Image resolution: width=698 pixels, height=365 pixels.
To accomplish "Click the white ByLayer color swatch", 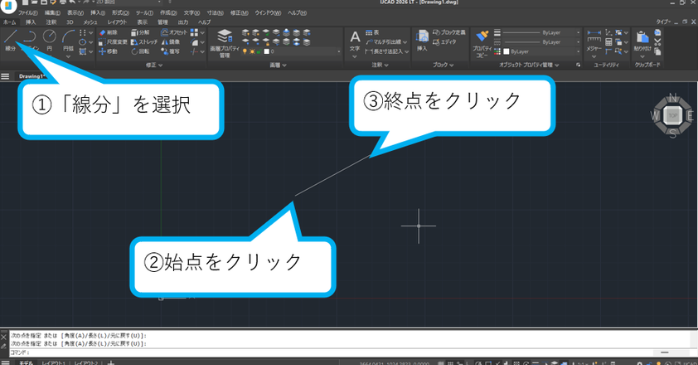I will pos(506,52).
